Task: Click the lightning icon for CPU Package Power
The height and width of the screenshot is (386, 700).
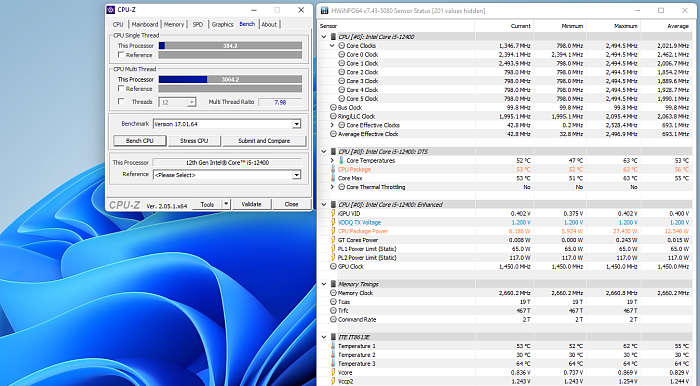Action: 333,231
